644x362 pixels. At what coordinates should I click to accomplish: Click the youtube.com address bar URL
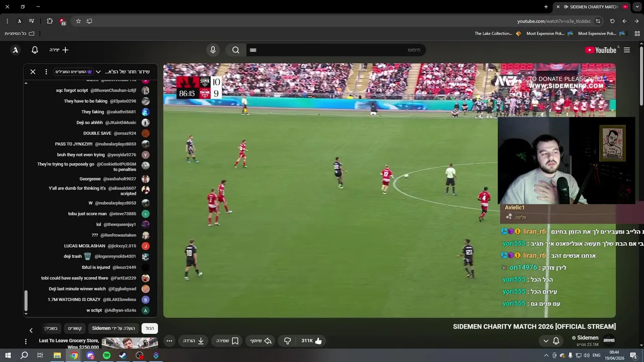pyautogui.click(x=554, y=21)
